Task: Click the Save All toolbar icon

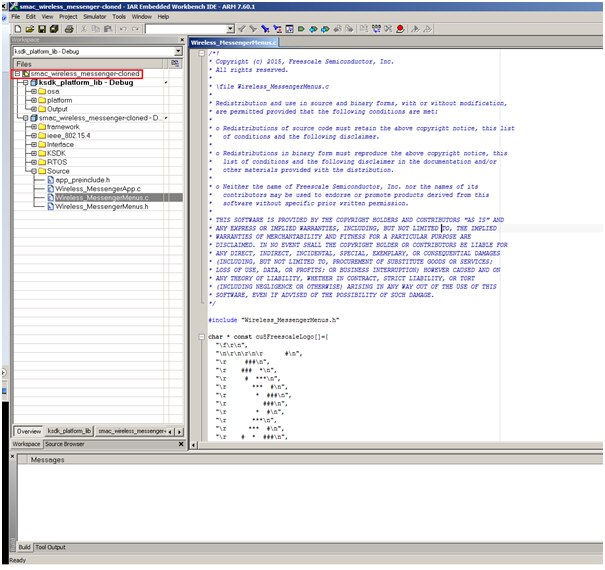Action: tap(53, 28)
